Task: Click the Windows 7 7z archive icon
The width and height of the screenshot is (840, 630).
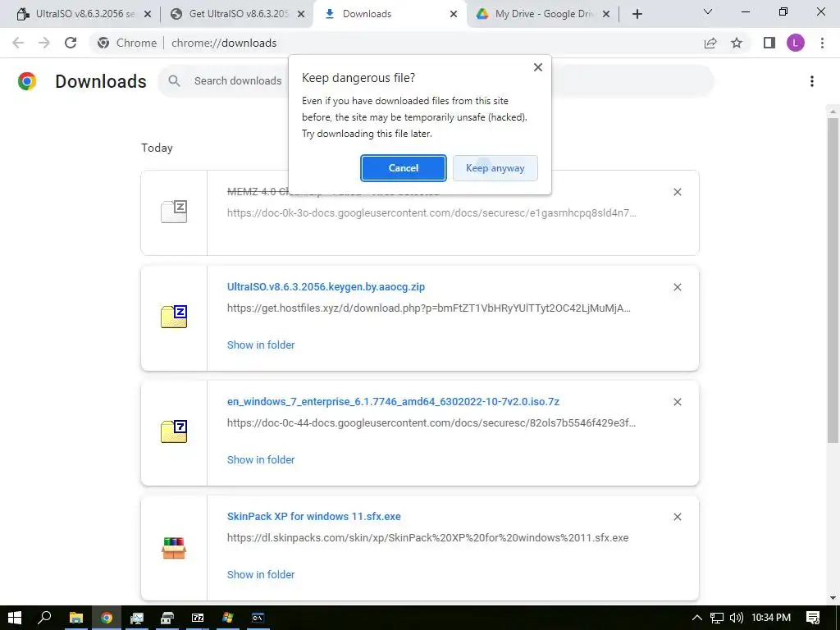Action: 174,431
